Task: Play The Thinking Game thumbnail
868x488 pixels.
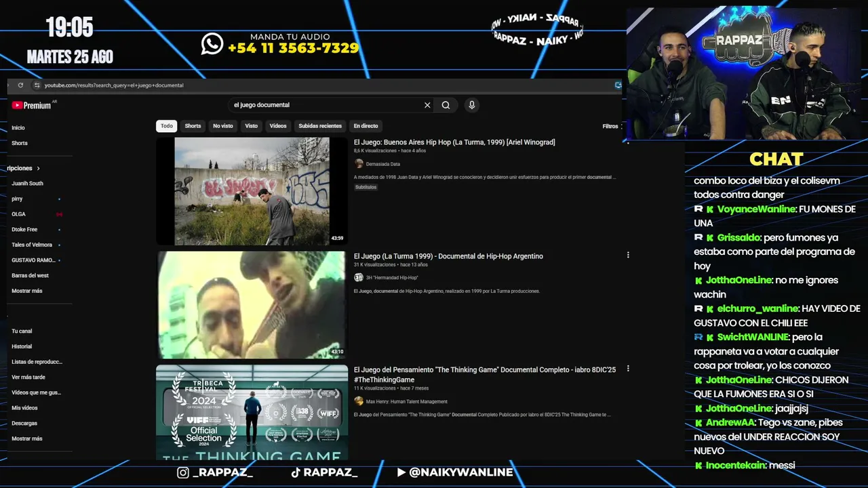Action: pos(252,413)
